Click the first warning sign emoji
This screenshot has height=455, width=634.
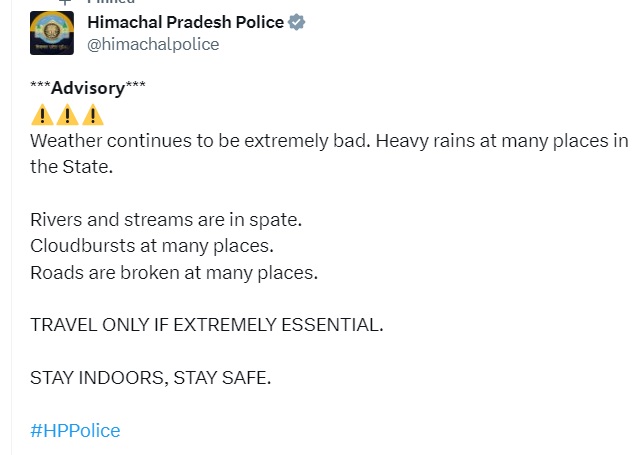[x=42, y=115]
